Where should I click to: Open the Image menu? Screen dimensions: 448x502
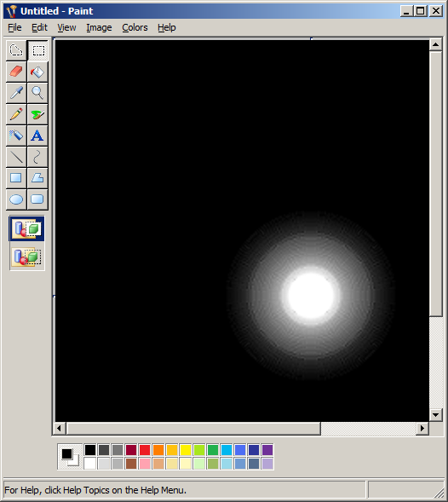point(99,27)
